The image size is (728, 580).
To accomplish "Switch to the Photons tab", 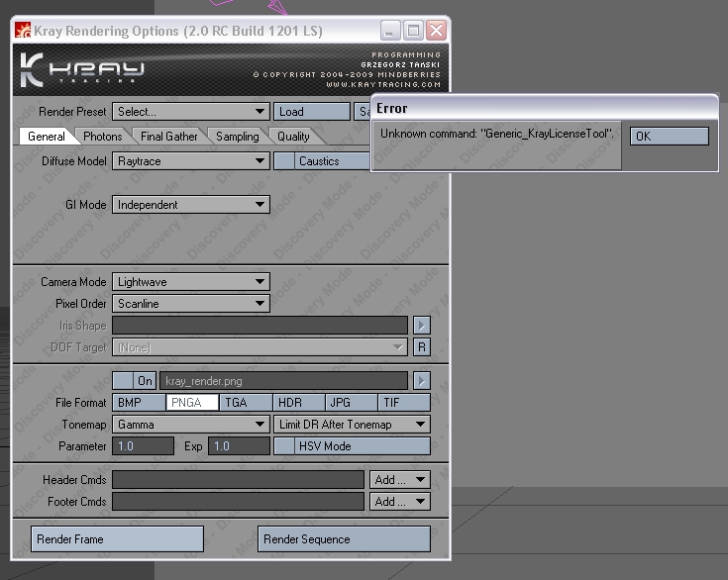I will (x=102, y=137).
